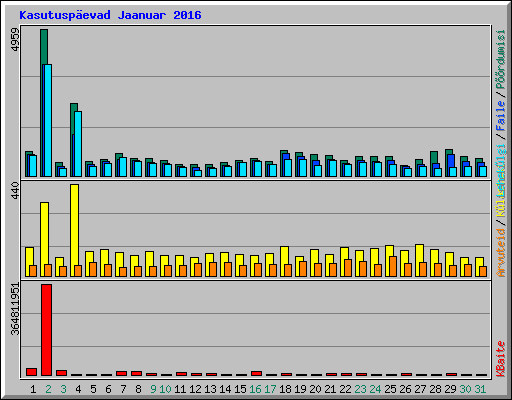This screenshot has width=512, height=400.
Task: Select the 364811951 KBytes axis label
Action: click(x=15, y=309)
